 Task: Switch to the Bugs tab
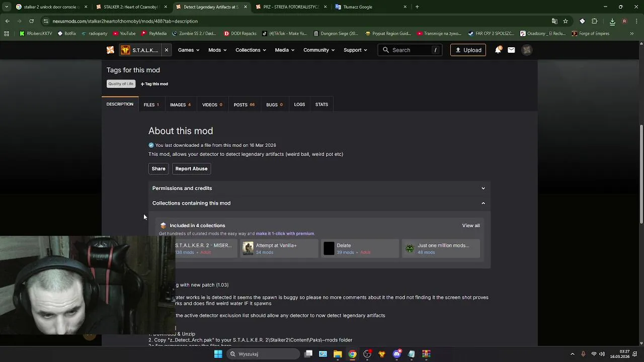click(274, 105)
